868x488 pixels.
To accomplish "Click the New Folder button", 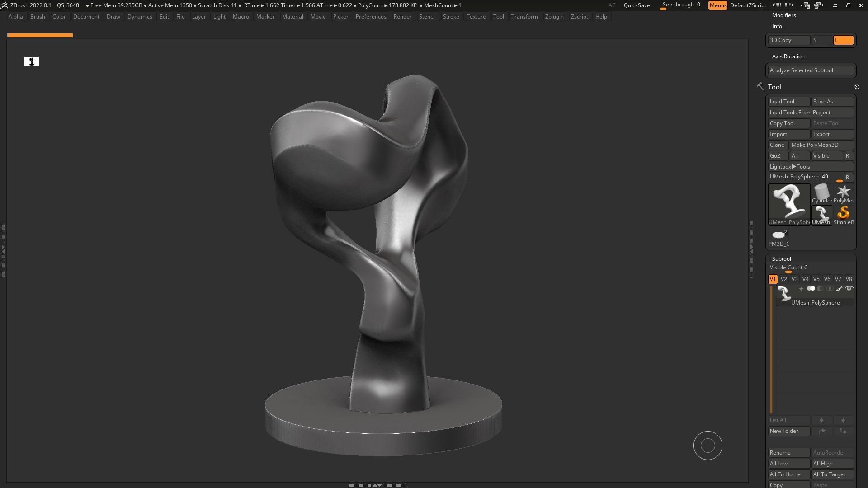I will pos(789,431).
